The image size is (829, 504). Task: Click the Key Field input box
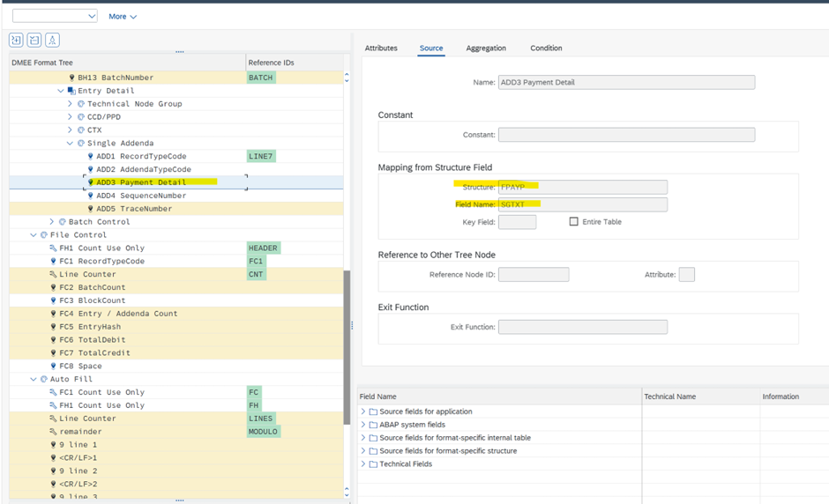[x=517, y=222]
